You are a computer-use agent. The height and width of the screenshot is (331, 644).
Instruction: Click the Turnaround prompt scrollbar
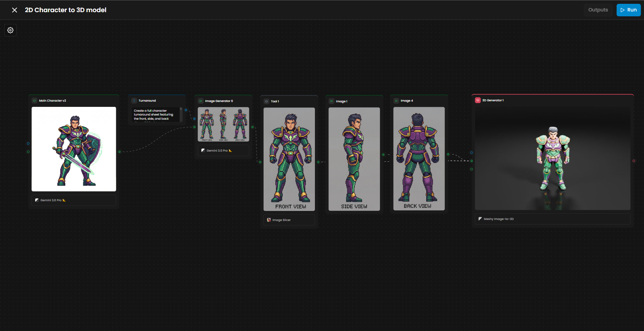[x=181, y=114]
